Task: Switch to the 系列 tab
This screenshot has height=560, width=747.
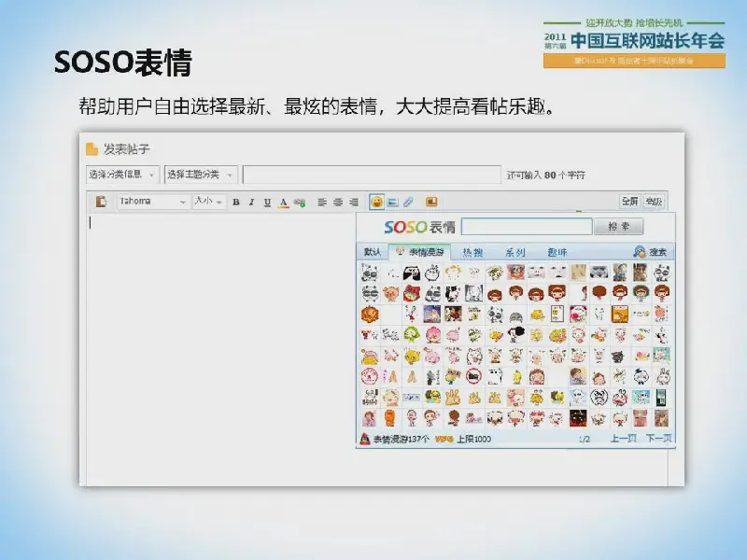Action: [x=515, y=252]
